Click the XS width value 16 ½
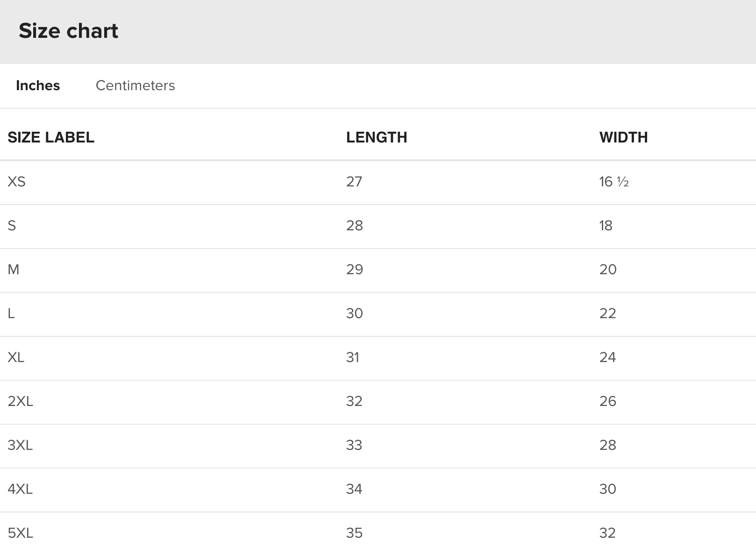 614,182
